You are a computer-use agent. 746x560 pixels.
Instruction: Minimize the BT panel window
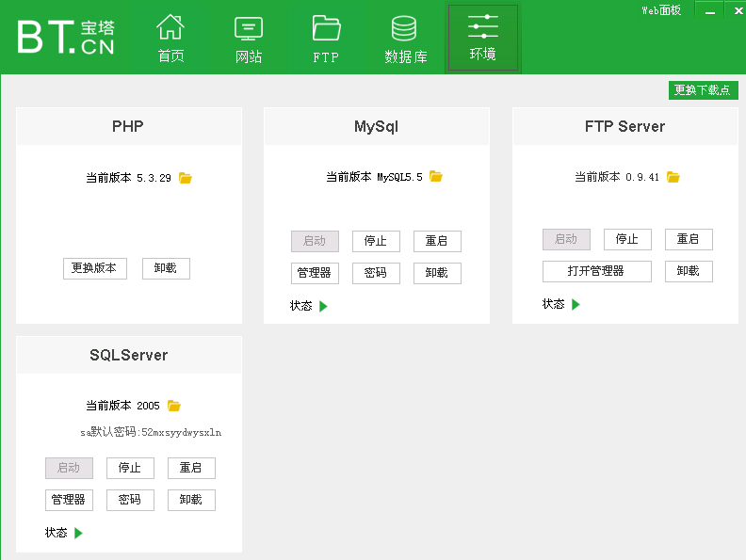(710, 10)
